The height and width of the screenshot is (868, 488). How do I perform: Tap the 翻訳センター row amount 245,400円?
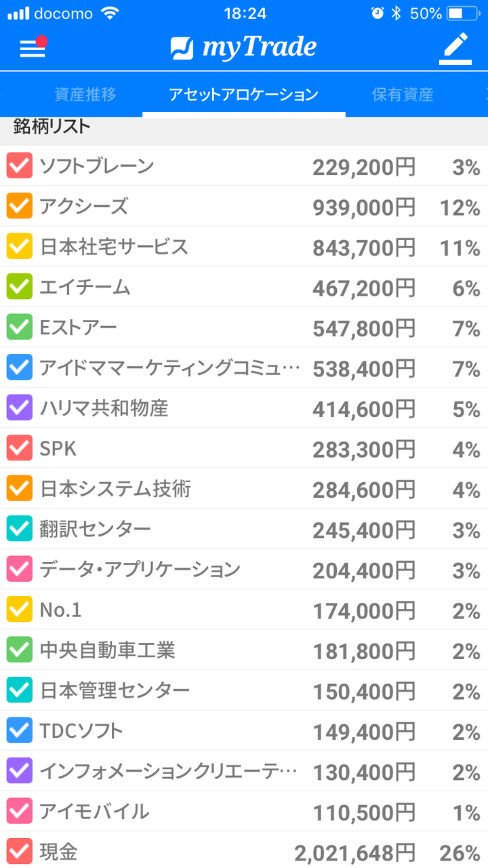click(x=364, y=530)
